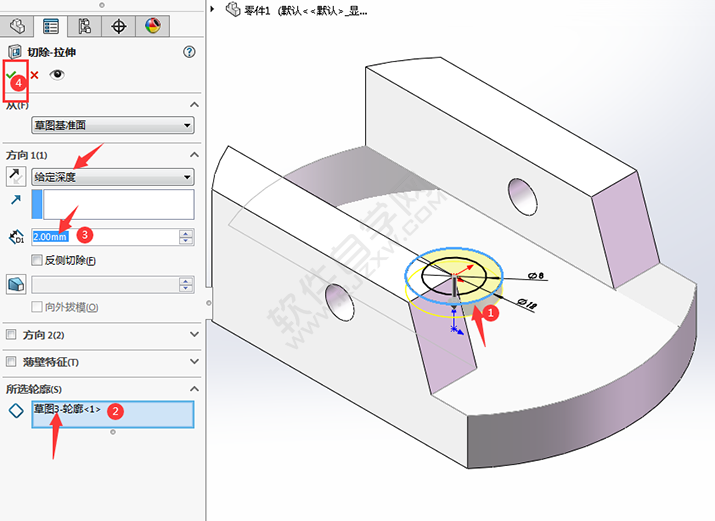Screen dimensions: 715x521
Task: Enable the 反侧切除 checkbox
Action: pos(37,260)
